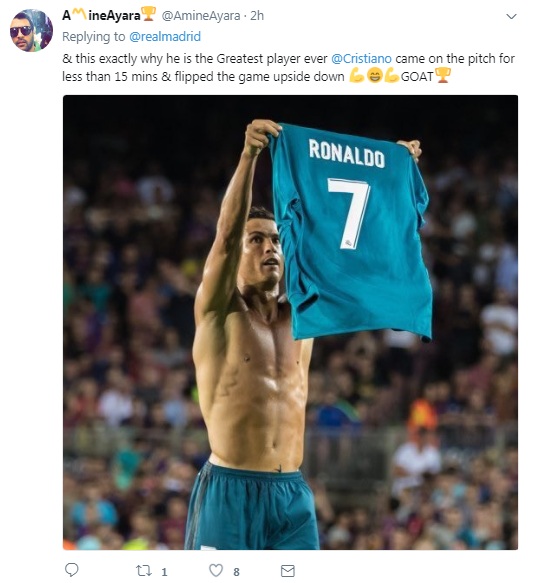Open the tweet permalink via 2h timestamp
This screenshot has width=546, height=583.
pos(257,16)
